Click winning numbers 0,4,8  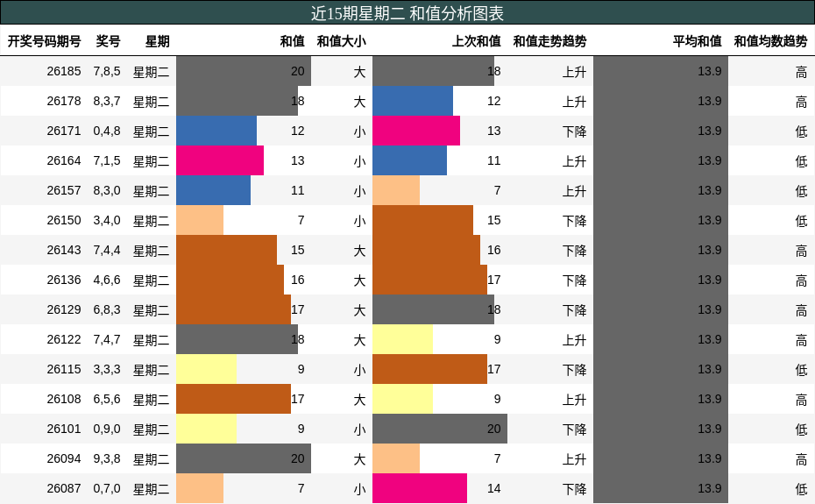[107, 131]
